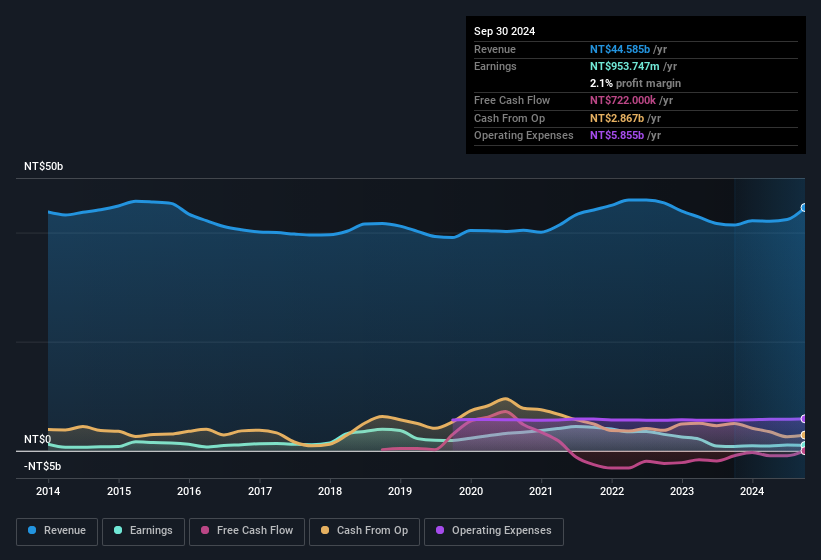Click the 2023 x-axis label

click(682, 491)
